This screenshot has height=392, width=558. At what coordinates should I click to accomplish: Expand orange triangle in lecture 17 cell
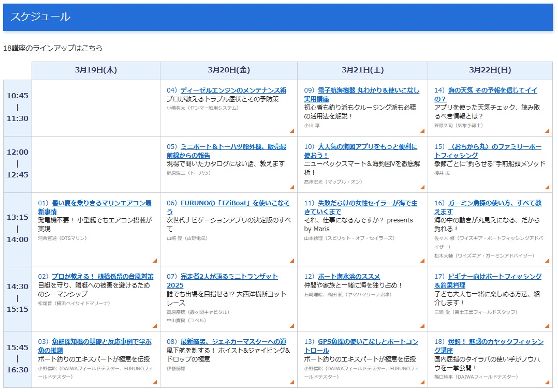tap(547, 326)
